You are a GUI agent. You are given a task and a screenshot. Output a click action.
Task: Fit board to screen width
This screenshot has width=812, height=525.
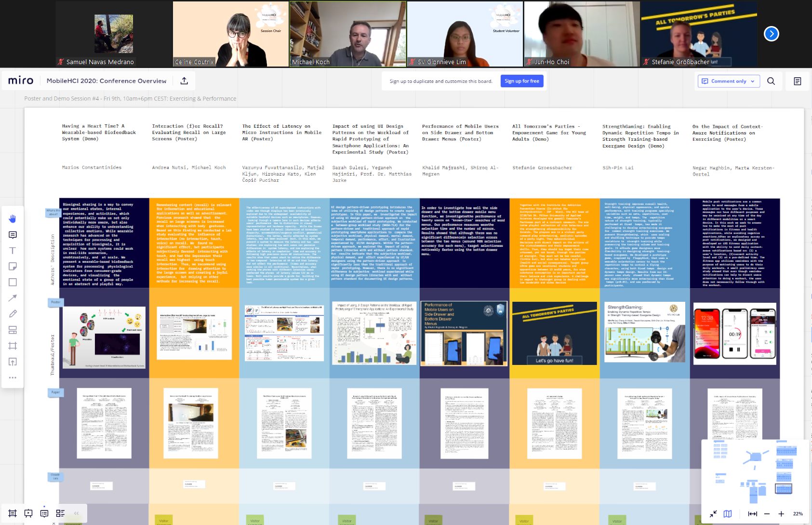click(x=752, y=514)
